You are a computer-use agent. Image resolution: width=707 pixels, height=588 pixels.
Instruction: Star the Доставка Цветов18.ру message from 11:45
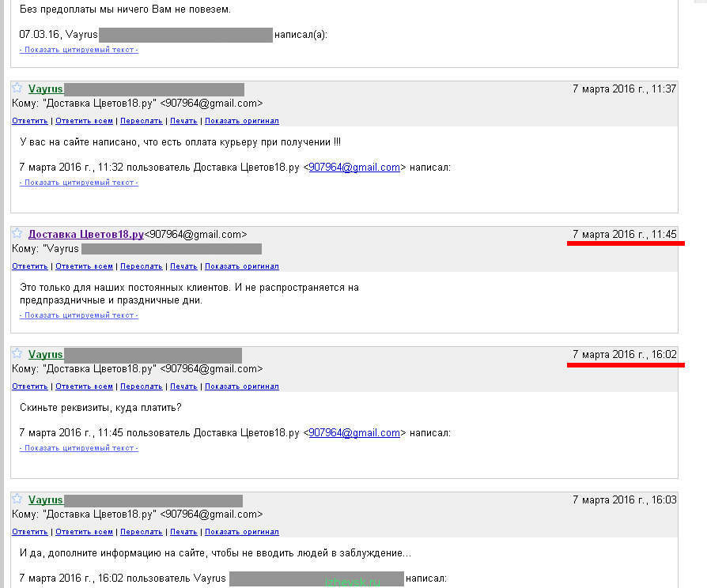(17, 233)
